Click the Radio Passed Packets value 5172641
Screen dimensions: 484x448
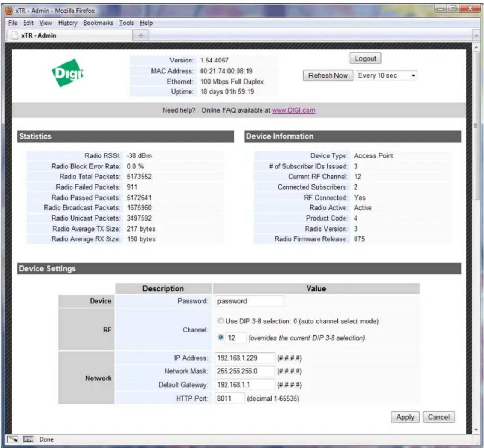tap(139, 198)
